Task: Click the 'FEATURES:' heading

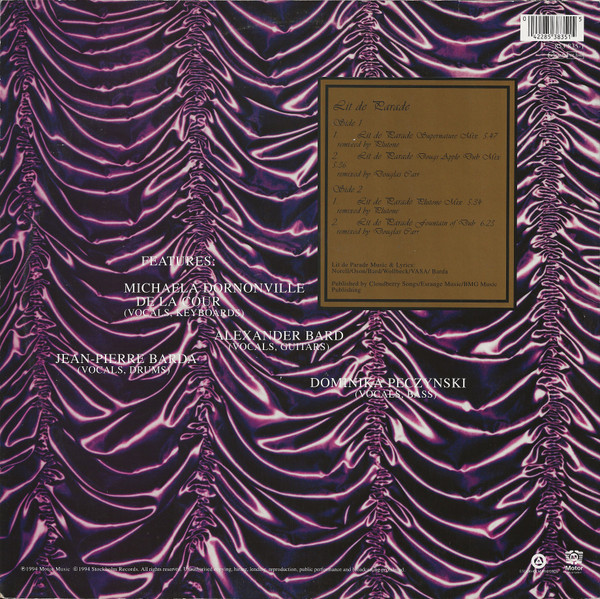Action: [x=178, y=261]
